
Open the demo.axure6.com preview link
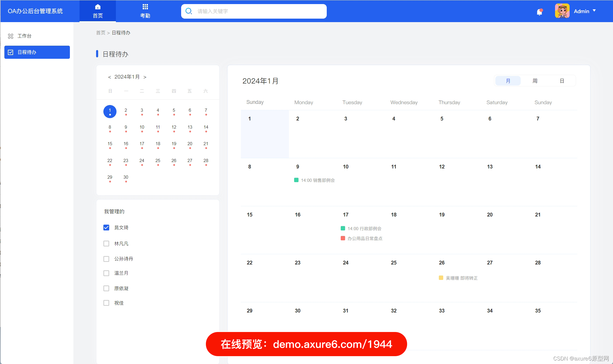[306, 344]
